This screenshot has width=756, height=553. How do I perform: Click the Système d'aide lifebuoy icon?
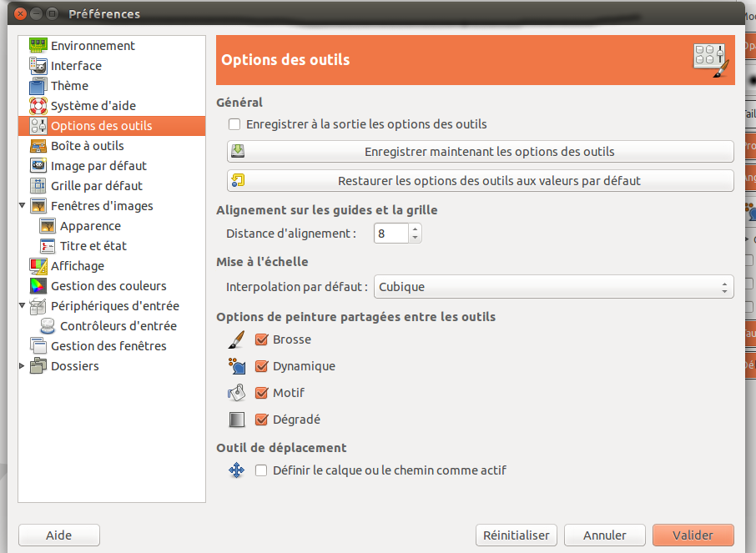point(38,106)
